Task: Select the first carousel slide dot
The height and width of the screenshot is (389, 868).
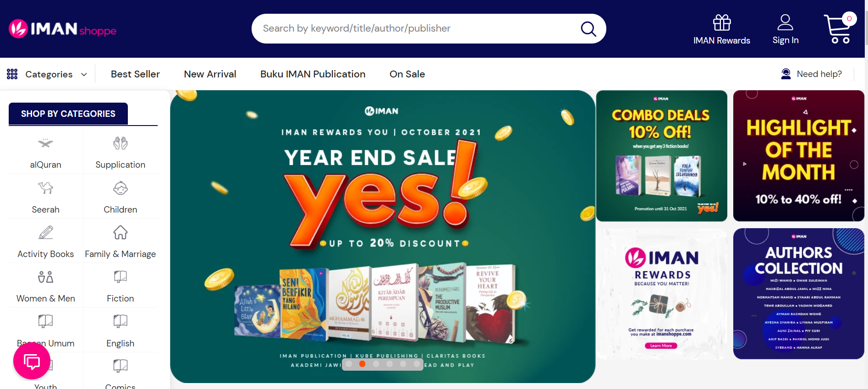Action: click(349, 364)
